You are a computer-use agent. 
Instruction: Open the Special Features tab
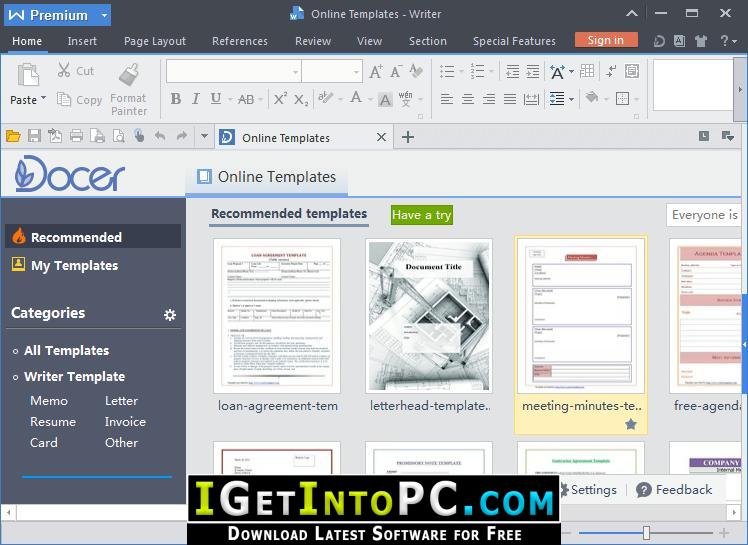[514, 41]
